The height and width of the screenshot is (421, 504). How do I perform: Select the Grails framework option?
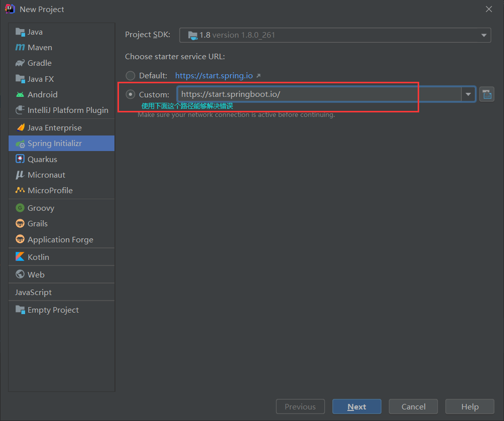39,223
